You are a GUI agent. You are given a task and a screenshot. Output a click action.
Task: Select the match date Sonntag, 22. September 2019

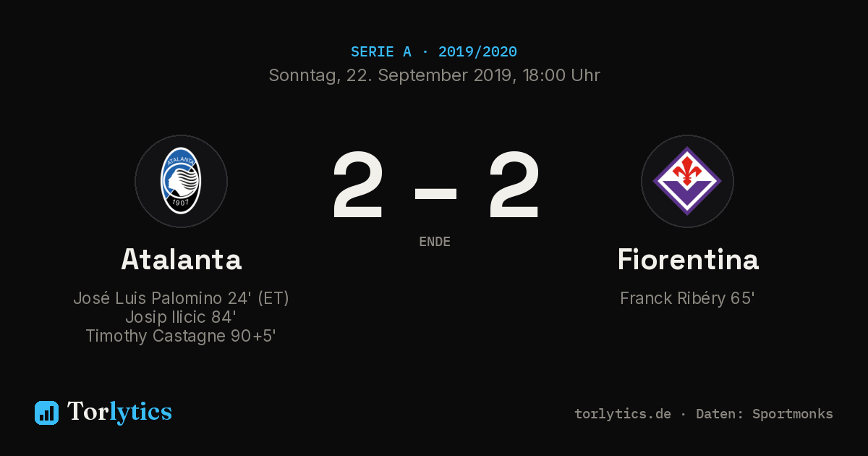click(391, 75)
